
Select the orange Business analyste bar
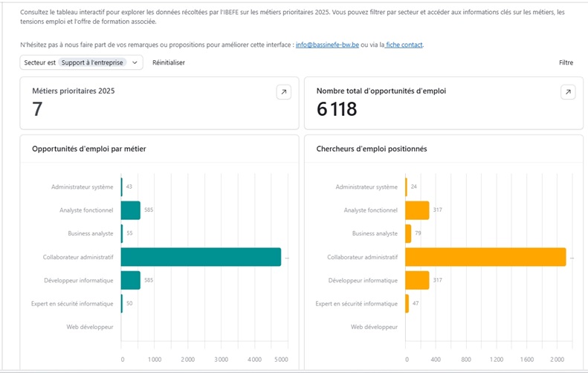coord(408,233)
